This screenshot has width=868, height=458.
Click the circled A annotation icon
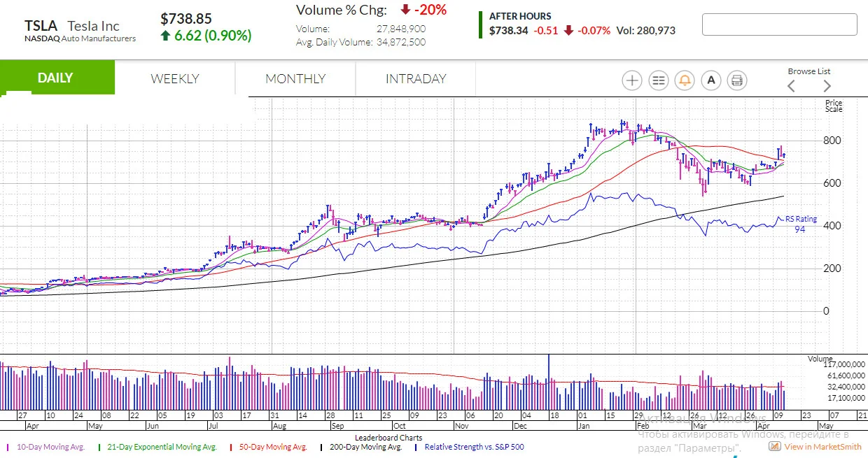coord(711,80)
